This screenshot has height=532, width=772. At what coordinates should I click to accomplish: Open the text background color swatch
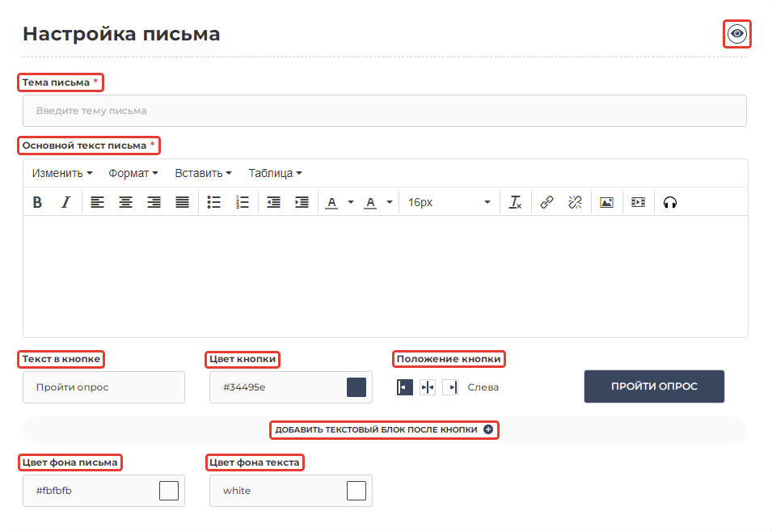(356, 491)
